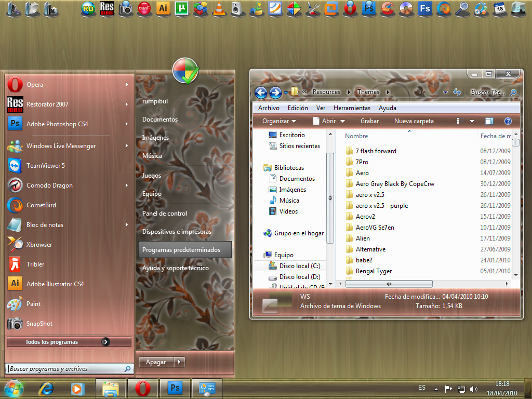Viewport: 532px width, 399px height.
Task: Click Explorer Back navigation arrow
Action: click(x=261, y=92)
